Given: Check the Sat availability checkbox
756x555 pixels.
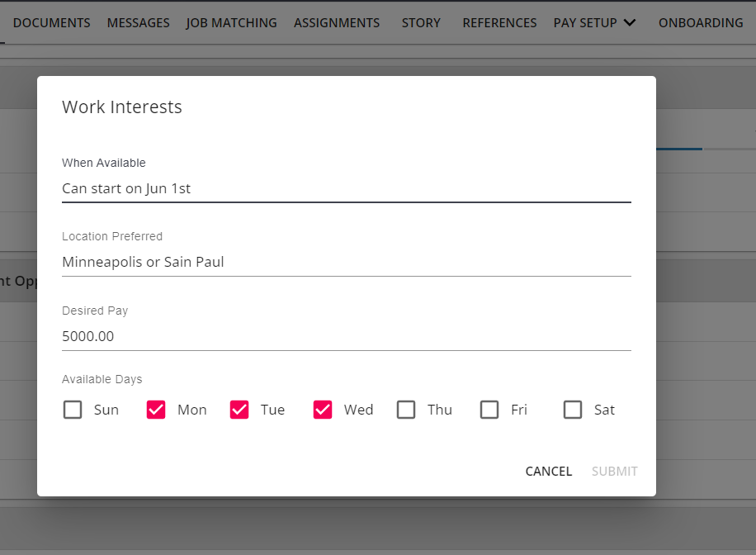Looking at the screenshot, I should tap(573, 410).
